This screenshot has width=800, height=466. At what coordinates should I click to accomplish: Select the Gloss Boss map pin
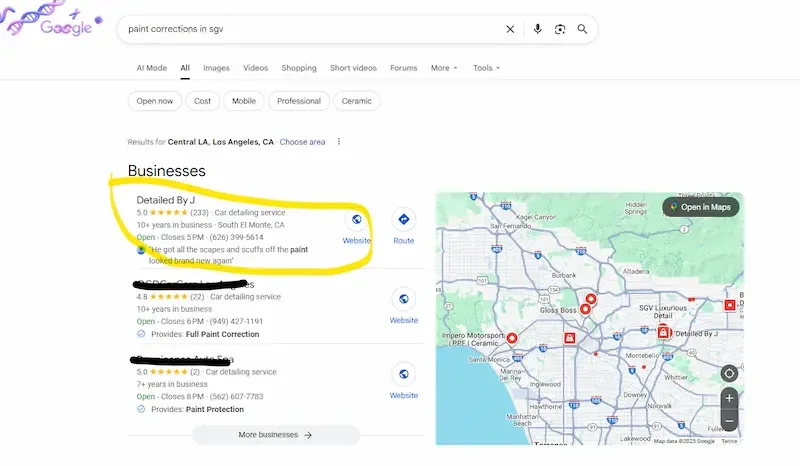[x=585, y=309]
